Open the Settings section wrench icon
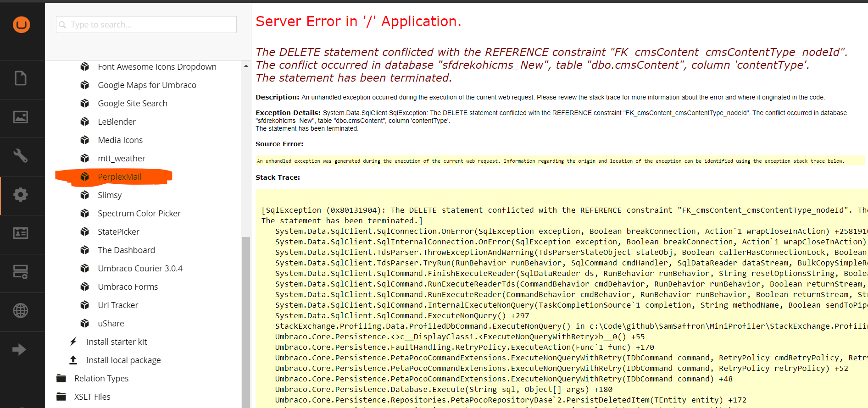 tap(20, 156)
